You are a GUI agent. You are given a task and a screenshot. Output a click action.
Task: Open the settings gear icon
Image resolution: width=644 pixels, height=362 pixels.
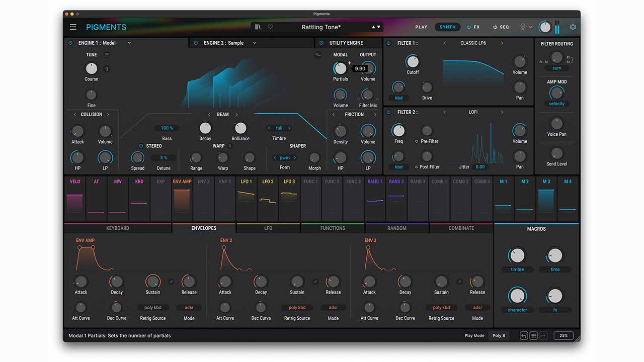pos(573,27)
